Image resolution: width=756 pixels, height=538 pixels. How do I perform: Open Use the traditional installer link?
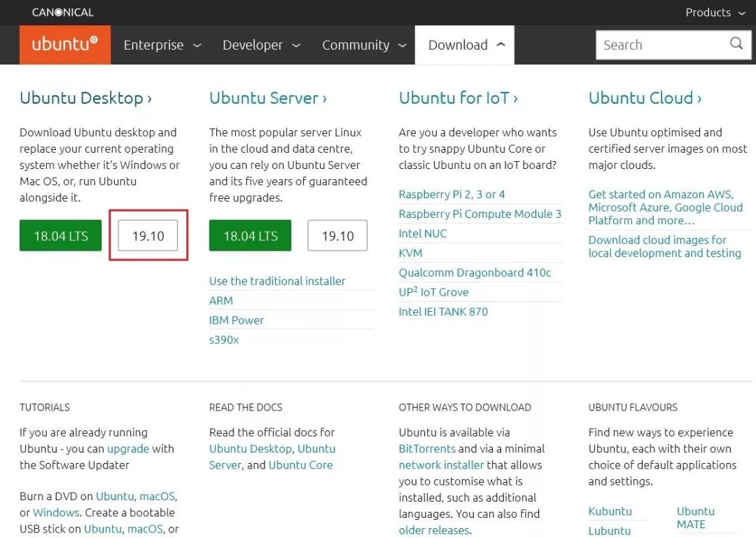(277, 281)
